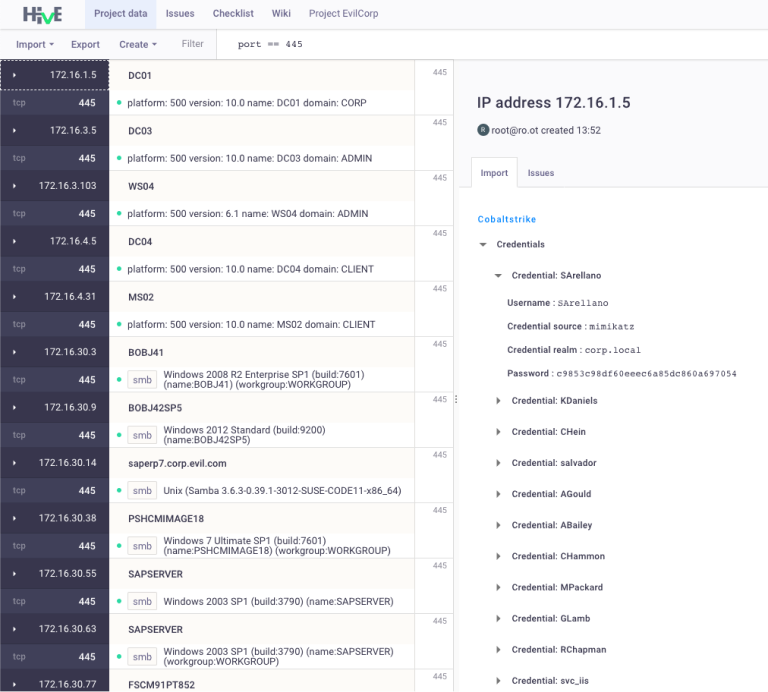Collapse Credential: SArellano node
The image size is (768, 692).
498,275
